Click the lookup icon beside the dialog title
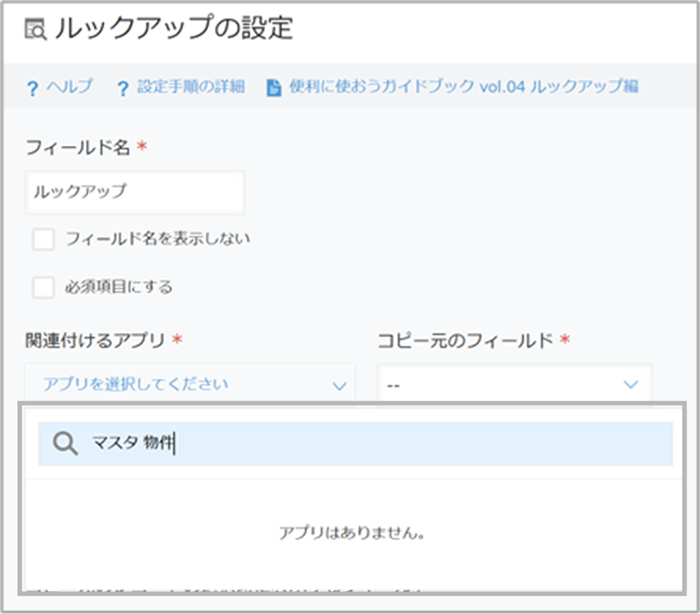Image resolution: width=700 pixels, height=614 pixels. [35, 29]
